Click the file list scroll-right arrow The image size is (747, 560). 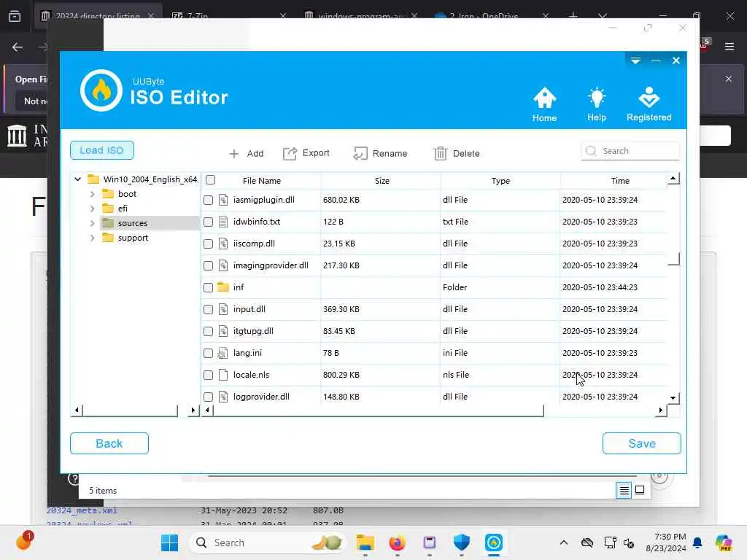[x=661, y=410]
